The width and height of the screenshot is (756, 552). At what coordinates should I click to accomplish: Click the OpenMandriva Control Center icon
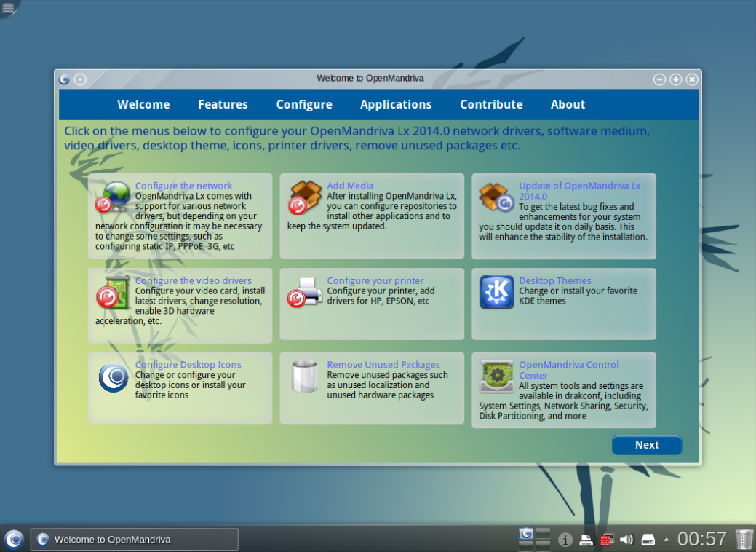(x=496, y=376)
